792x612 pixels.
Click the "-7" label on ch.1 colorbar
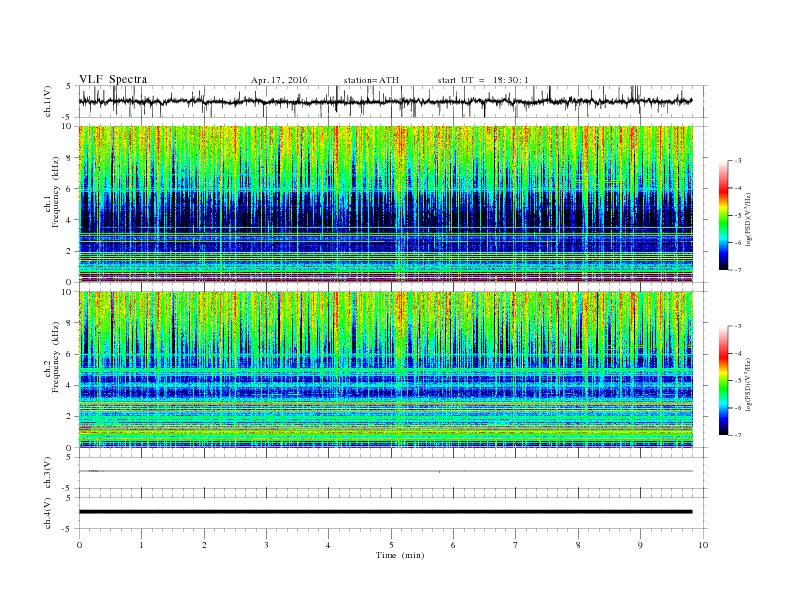[x=738, y=270]
